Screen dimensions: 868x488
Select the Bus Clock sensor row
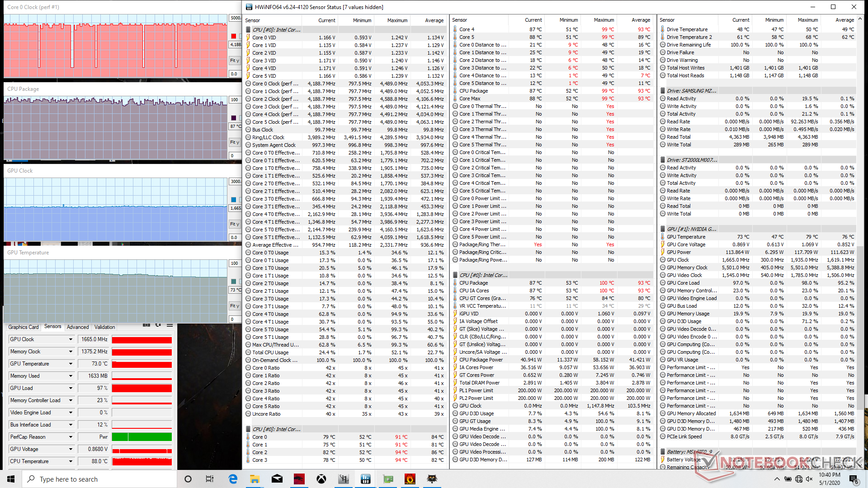pos(345,130)
